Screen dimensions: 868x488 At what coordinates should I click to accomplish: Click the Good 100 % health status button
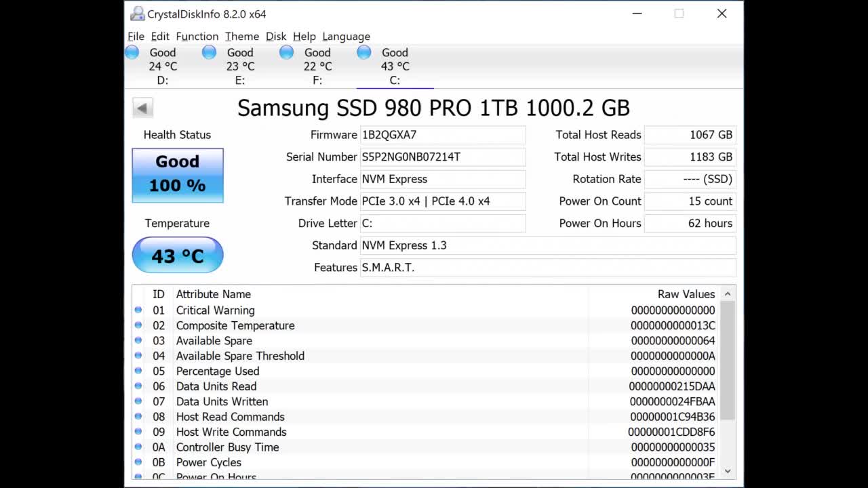(178, 176)
